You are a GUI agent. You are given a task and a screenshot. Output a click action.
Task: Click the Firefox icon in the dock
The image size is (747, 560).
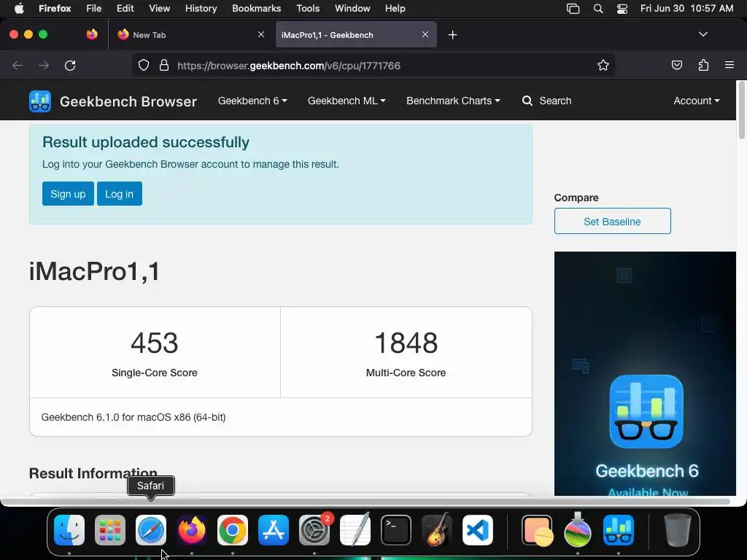[192, 530]
